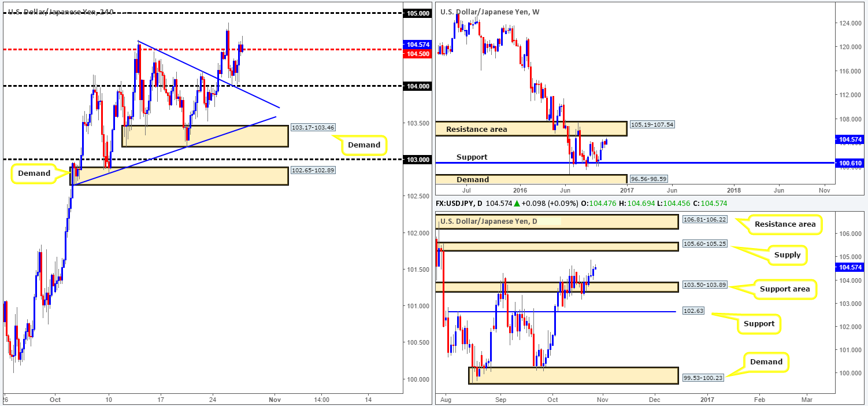Click the 'Support' text on the weekly chart
The width and height of the screenshot is (868, 406).
click(x=472, y=157)
